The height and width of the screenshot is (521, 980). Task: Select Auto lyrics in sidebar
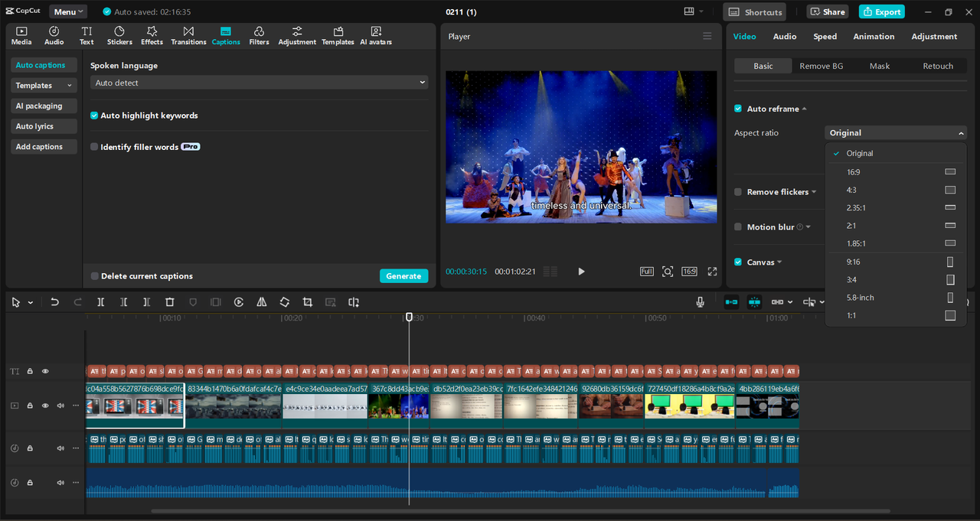(44, 126)
